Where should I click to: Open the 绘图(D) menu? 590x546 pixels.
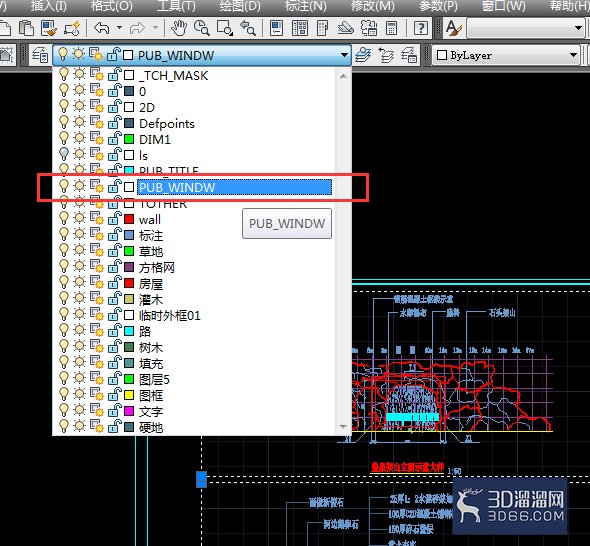pyautogui.click(x=240, y=6)
